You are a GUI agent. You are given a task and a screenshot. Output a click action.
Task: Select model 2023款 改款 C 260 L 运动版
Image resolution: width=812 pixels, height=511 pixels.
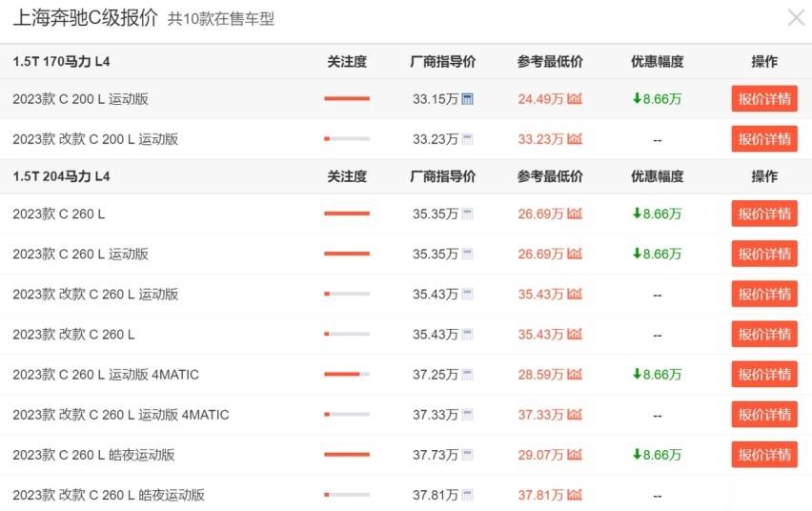pos(95,294)
